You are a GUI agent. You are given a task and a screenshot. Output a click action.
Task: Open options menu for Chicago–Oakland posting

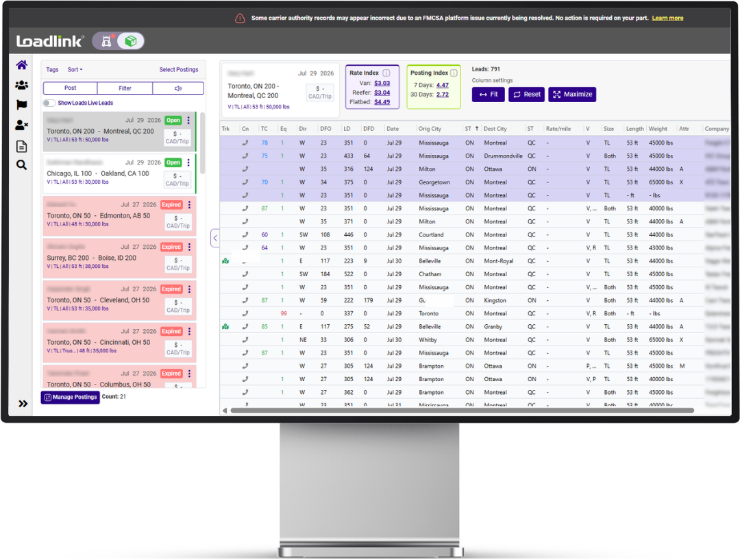coord(188,162)
